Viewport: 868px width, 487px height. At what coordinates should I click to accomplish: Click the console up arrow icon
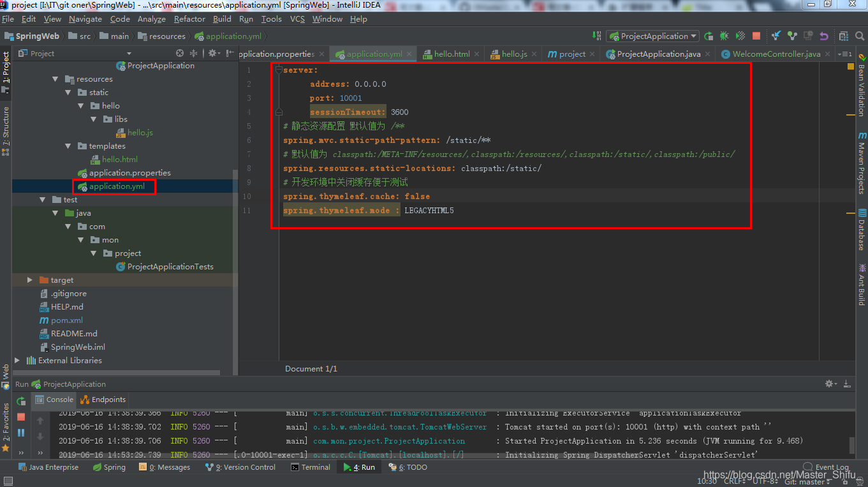(41, 421)
